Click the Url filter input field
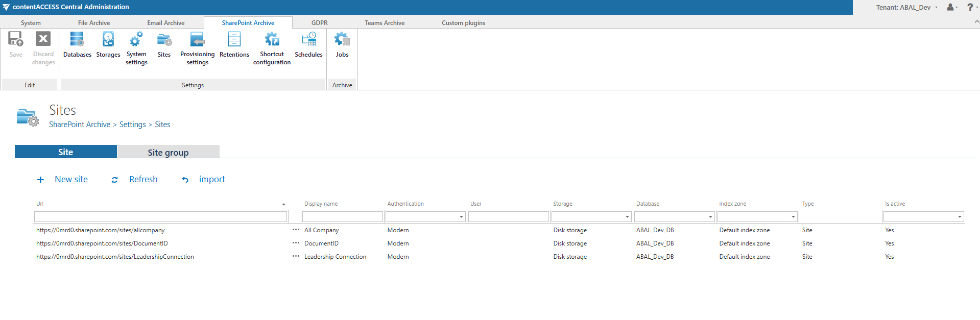The height and width of the screenshot is (320, 980). (x=160, y=217)
